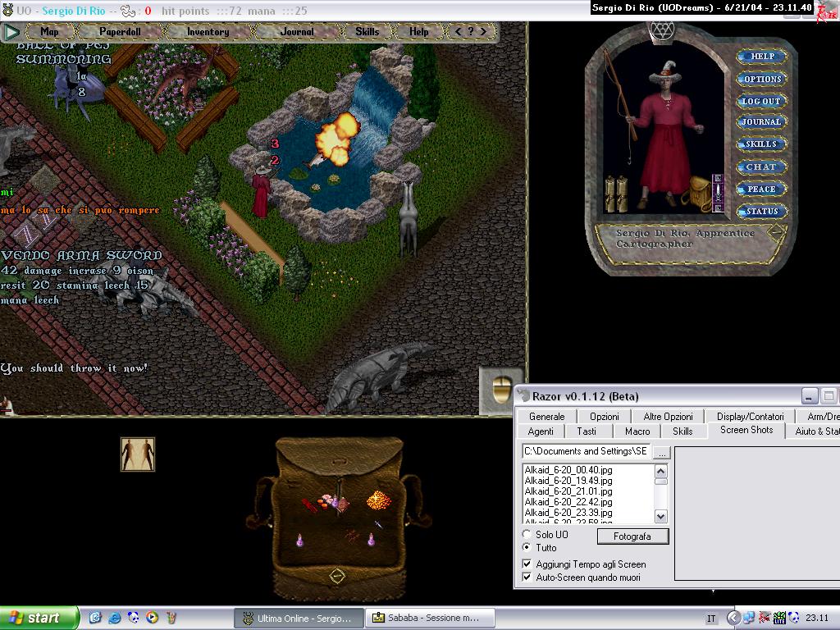Open the left scroll in the paperdoll
The image size is (840, 630).
tap(610, 194)
